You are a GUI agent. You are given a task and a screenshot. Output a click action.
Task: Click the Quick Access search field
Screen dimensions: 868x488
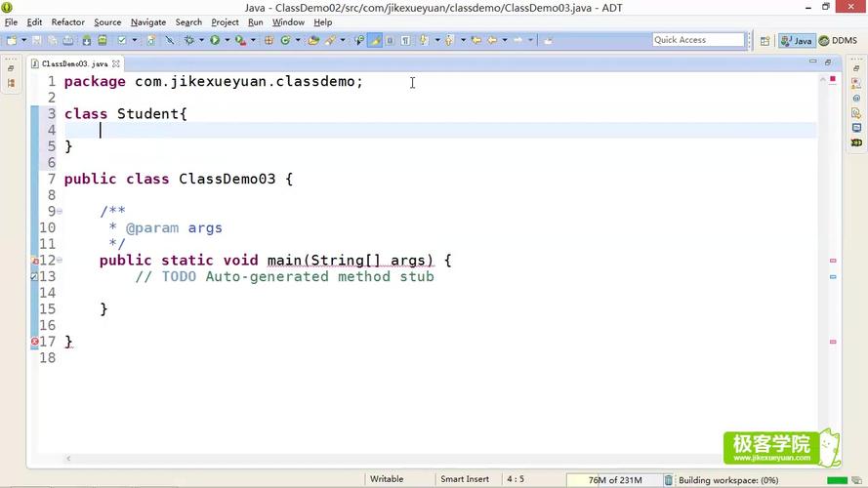698,40
